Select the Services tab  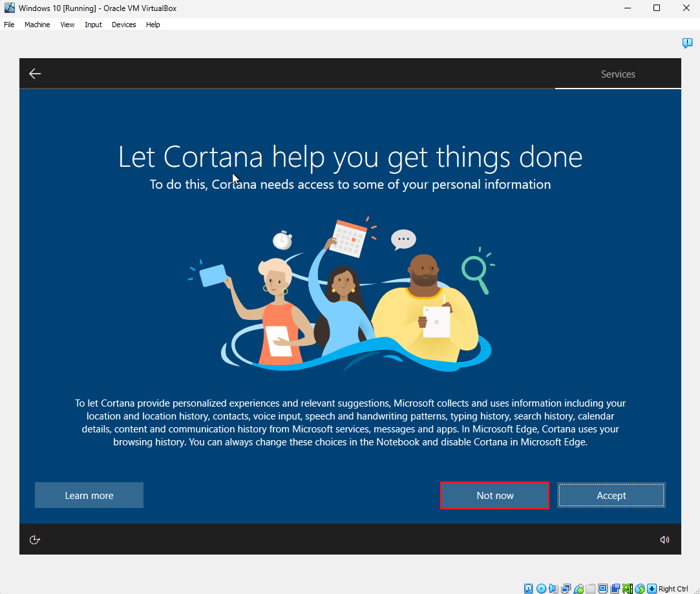618,74
